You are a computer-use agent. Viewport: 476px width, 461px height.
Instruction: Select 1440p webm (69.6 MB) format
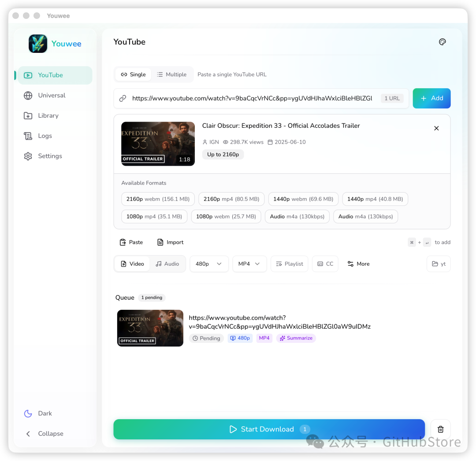click(303, 199)
